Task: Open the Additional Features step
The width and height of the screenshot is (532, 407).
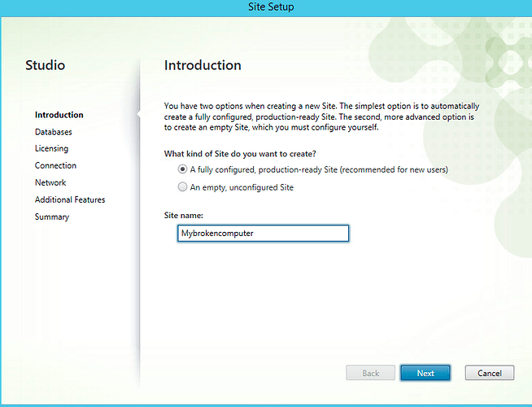Action: point(70,199)
